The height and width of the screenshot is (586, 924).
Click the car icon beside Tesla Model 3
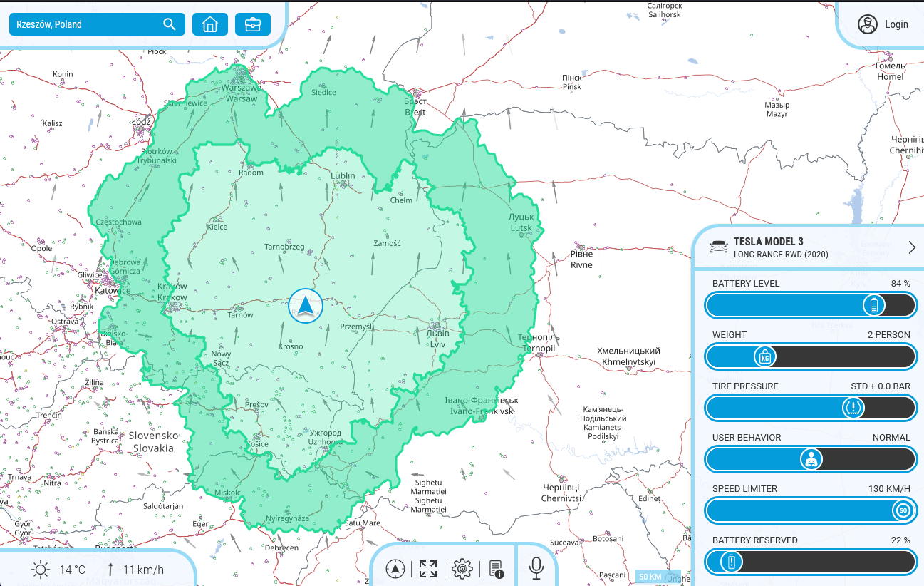click(718, 247)
